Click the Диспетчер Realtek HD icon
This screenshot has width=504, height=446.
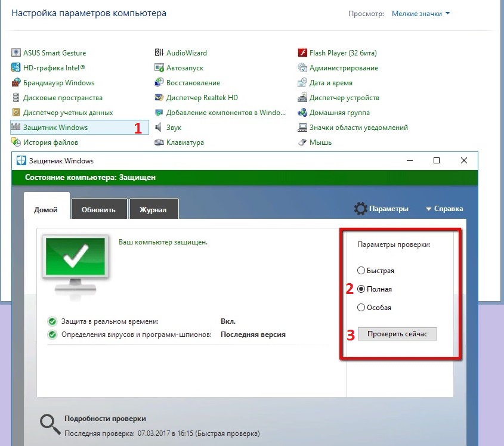click(159, 97)
